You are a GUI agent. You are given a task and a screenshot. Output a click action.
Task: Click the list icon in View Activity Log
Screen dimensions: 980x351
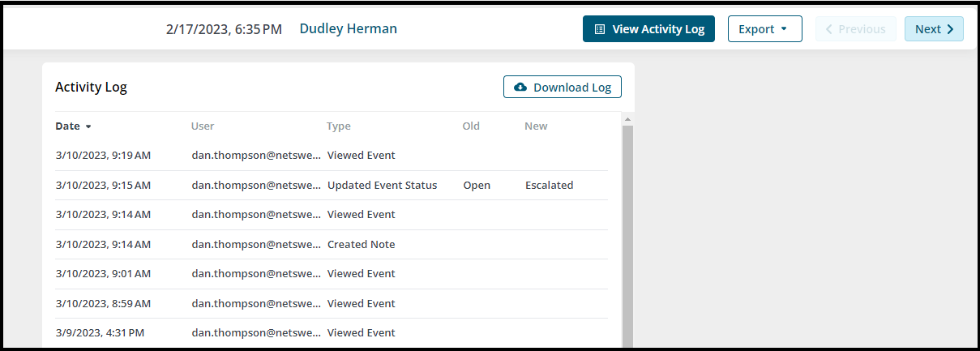tap(600, 29)
